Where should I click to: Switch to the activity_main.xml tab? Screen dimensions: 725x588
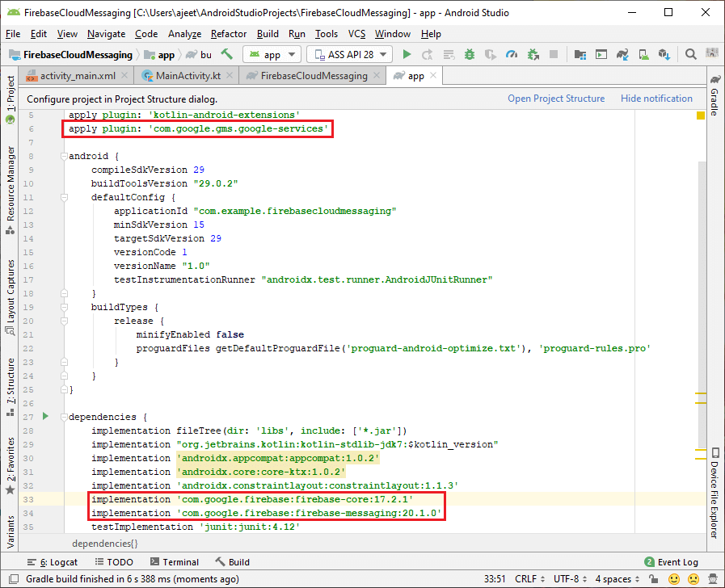click(78, 76)
